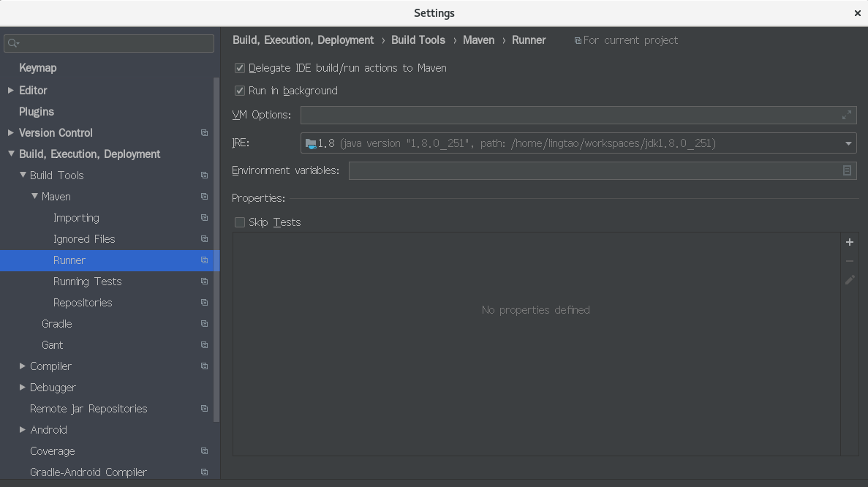Click project-level icon beside Gant
Image resolution: width=868 pixels, height=487 pixels.
(204, 345)
